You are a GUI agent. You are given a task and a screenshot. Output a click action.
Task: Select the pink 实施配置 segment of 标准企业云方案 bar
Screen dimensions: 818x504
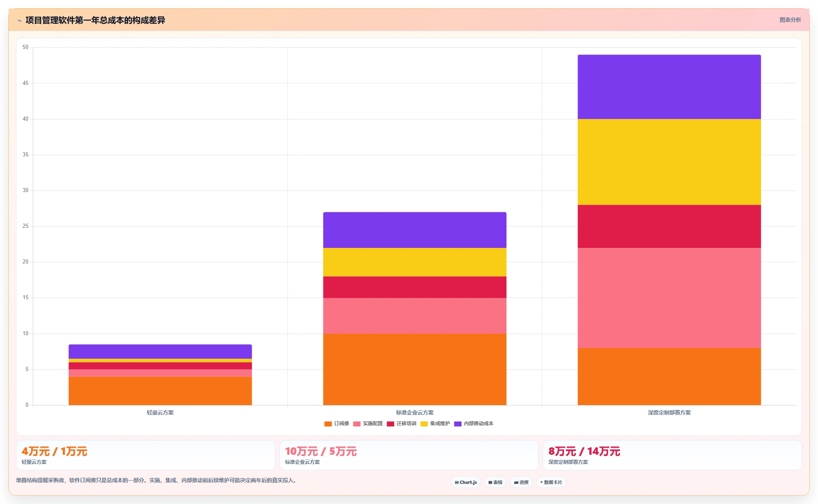(x=415, y=316)
